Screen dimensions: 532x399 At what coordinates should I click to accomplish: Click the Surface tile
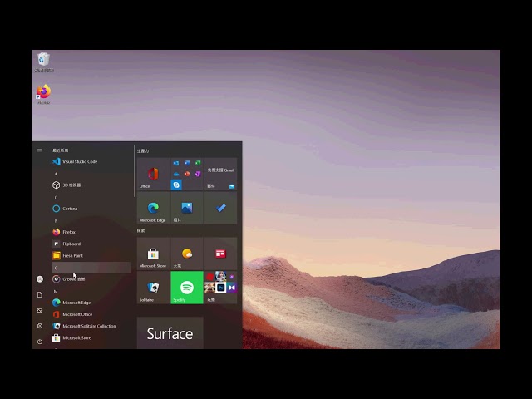170,332
